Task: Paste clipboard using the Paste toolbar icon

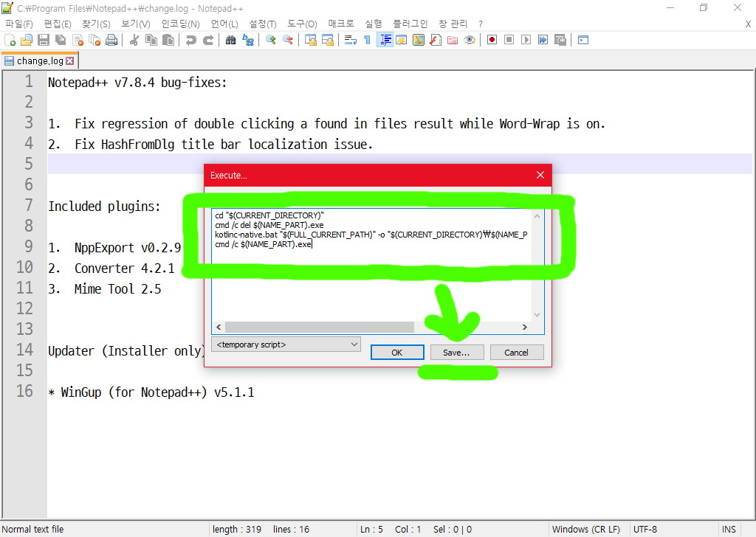Action: 168,40
